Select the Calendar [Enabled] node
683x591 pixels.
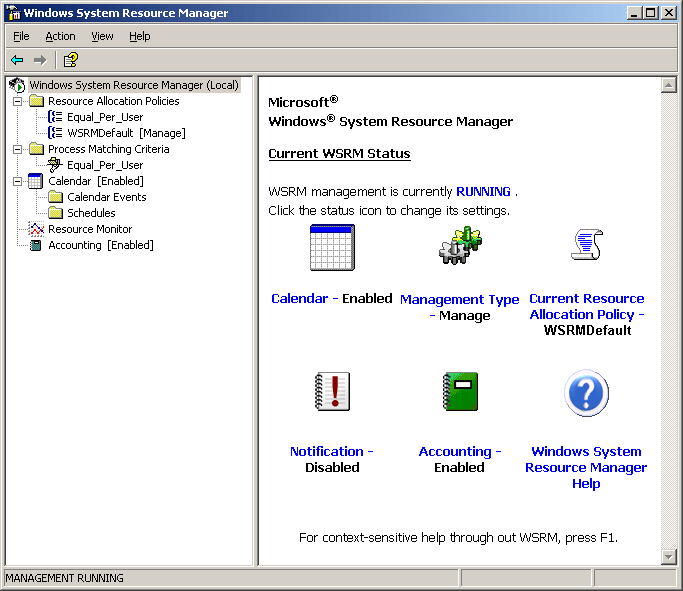tap(96, 181)
